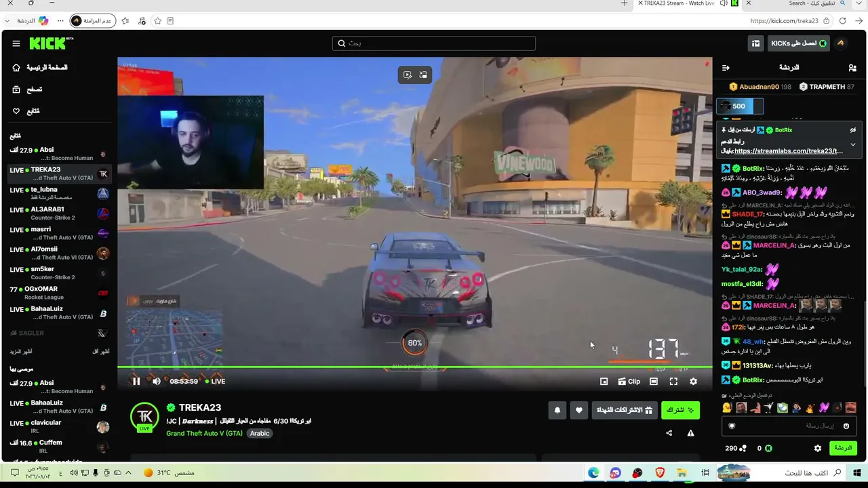Open the الصفحة الرئيسية home link
This screenshot has height=488, width=868.
40,68
